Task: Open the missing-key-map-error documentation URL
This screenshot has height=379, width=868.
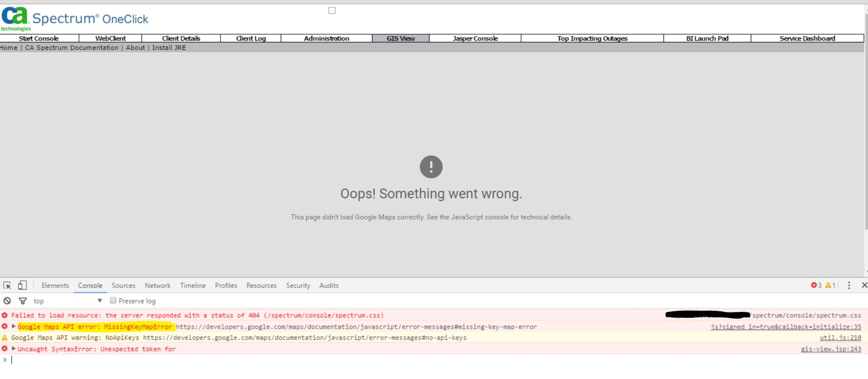Action: [356, 326]
